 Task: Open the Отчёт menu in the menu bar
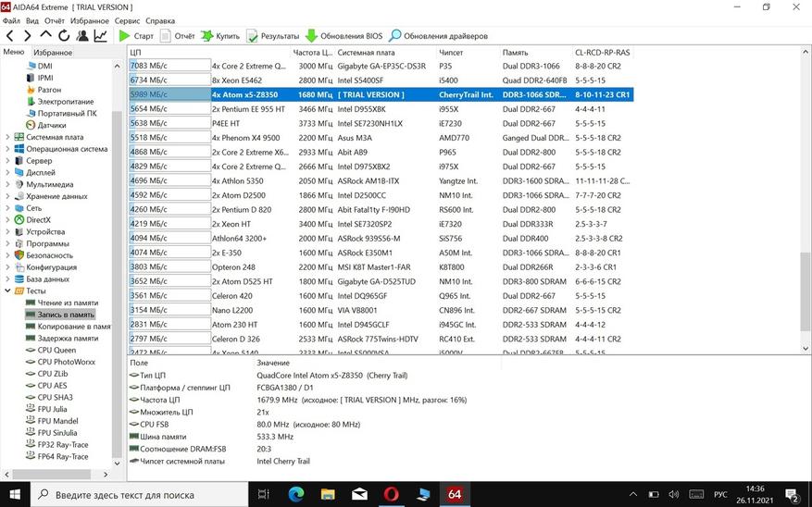[x=55, y=20]
